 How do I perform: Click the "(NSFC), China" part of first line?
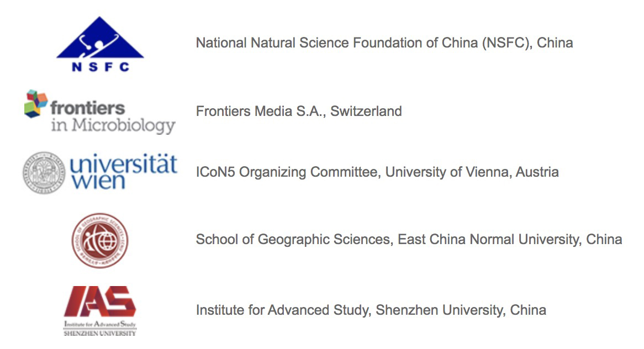click(528, 43)
